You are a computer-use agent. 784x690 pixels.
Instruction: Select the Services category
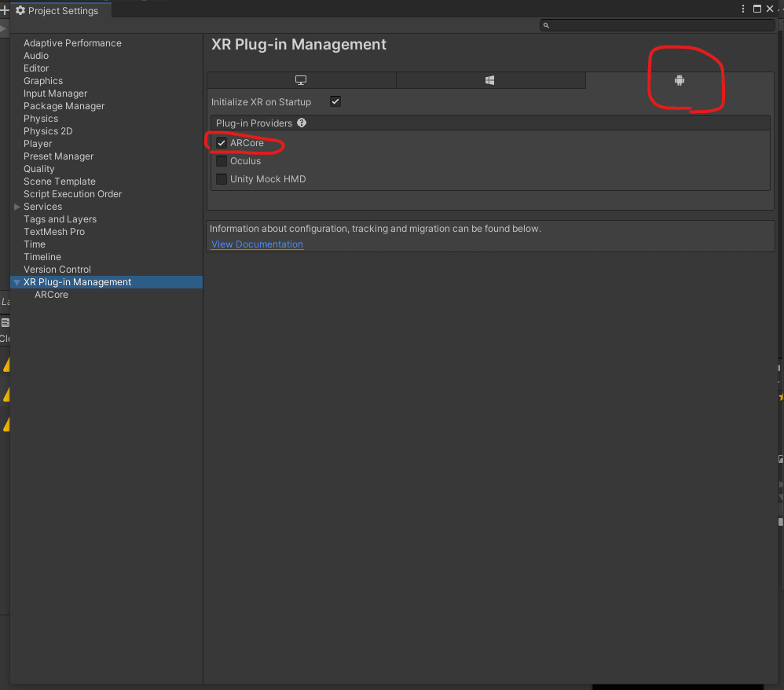pyautogui.click(x=43, y=207)
